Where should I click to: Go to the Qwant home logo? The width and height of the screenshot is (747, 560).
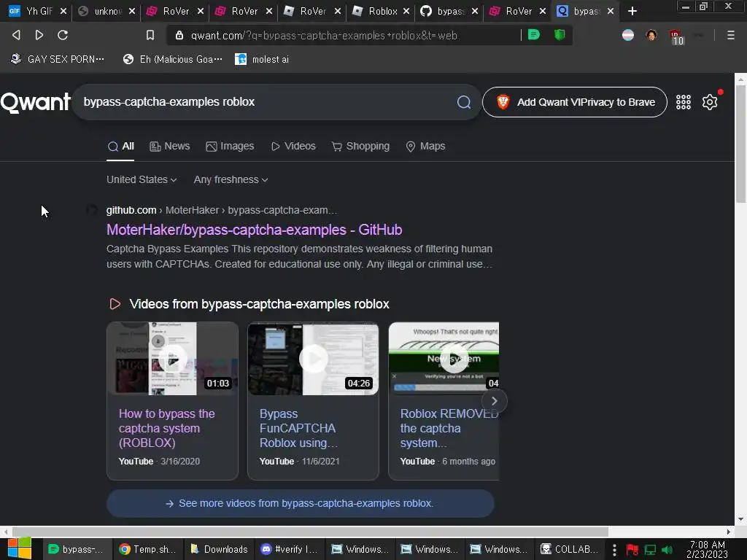(x=35, y=102)
